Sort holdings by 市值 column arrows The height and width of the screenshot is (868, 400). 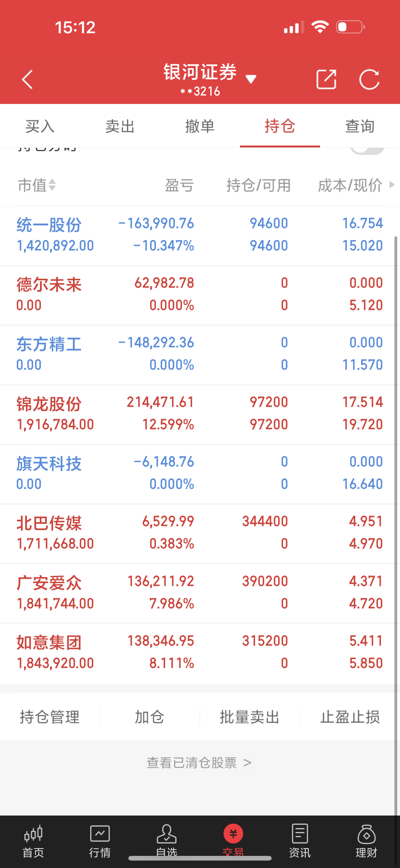pyautogui.click(x=52, y=185)
